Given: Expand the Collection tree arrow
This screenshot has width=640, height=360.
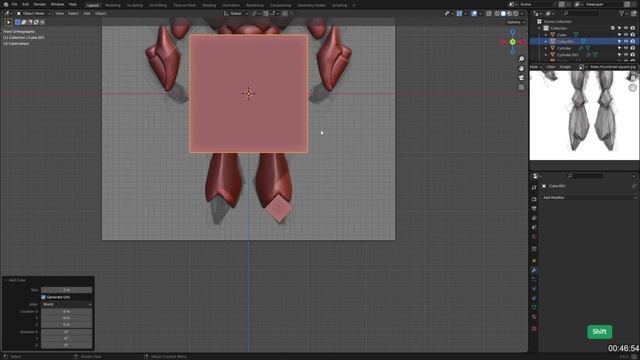Looking at the screenshot, I should click(x=540, y=28).
